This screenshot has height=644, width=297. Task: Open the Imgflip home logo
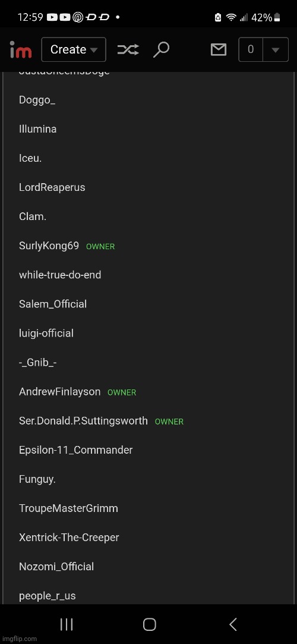(x=21, y=50)
